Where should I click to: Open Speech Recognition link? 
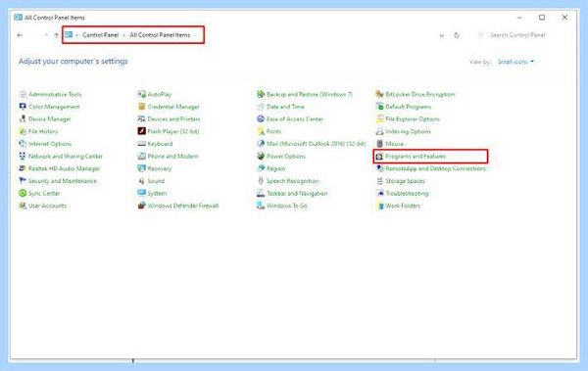pyautogui.click(x=292, y=181)
